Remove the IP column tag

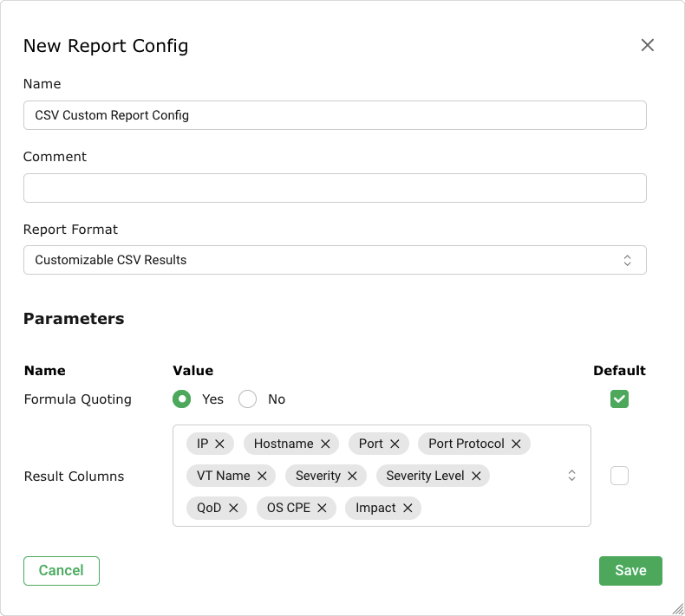tap(219, 444)
